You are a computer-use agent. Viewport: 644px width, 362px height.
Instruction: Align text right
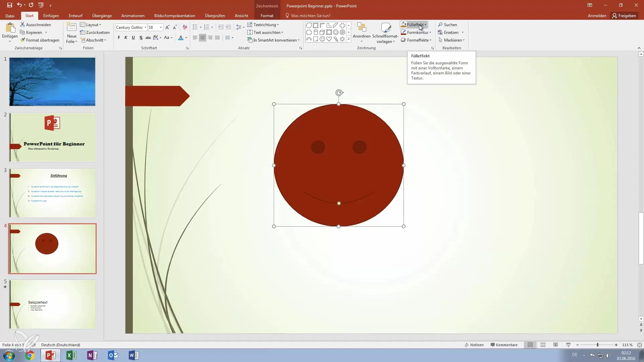click(210, 38)
